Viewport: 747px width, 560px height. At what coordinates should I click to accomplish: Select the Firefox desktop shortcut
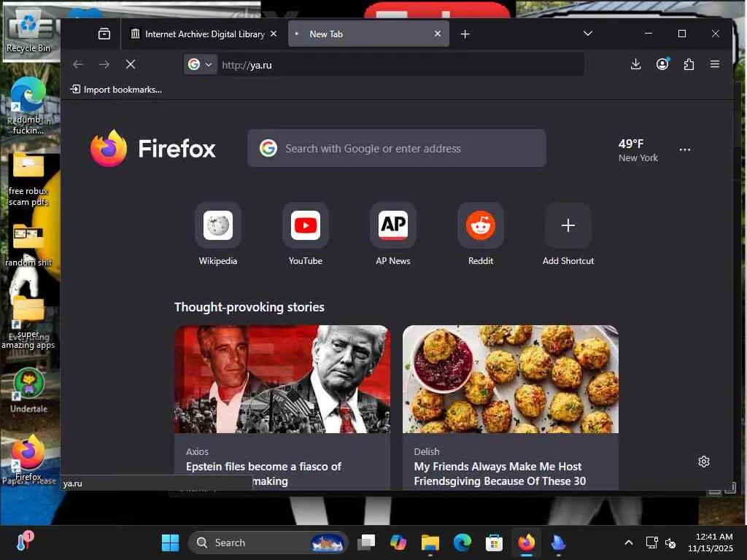point(28,458)
